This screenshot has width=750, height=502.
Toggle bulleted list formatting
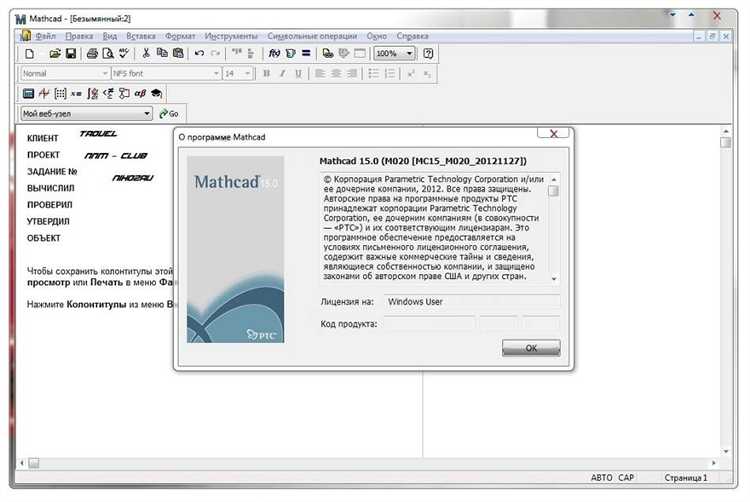[374, 73]
